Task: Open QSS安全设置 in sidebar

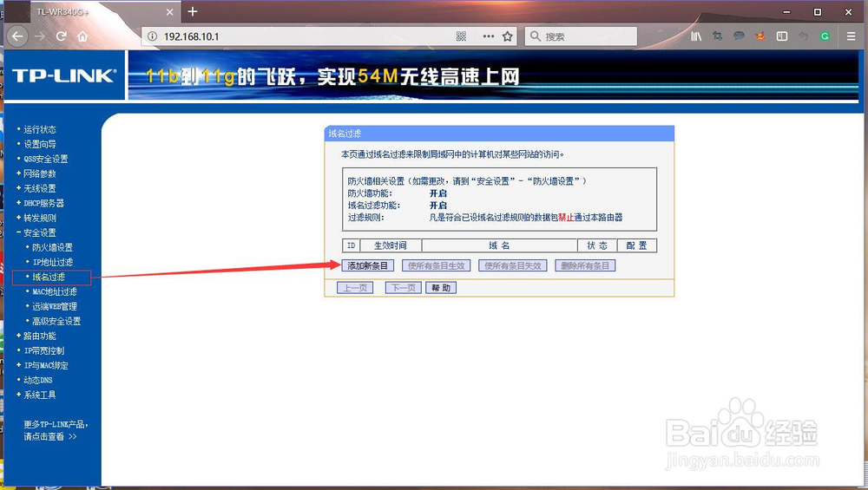Action: [x=45, y=160]
